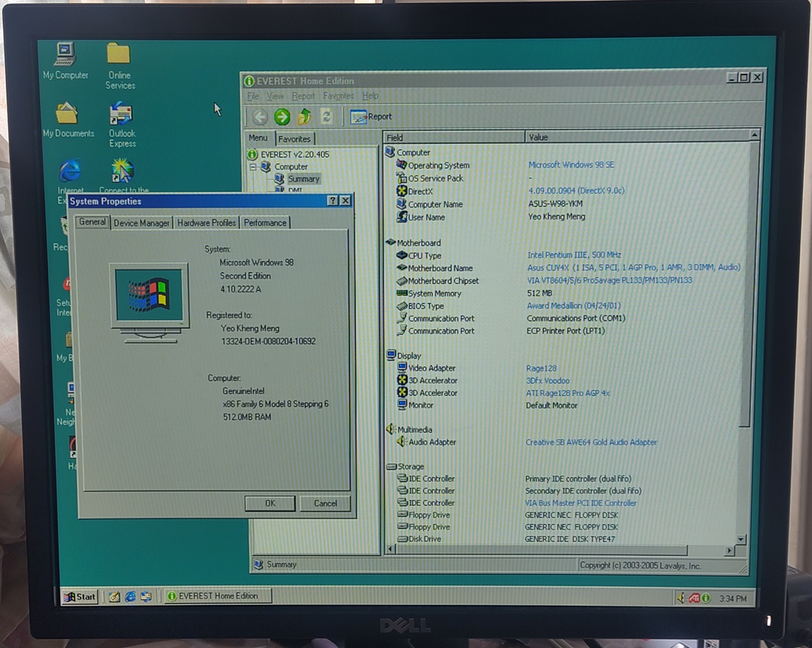Click Intel Pentium IIIE, 500 MHz link
The height and width of the screenshot is (648, 812).
click(x=574, y=255)
